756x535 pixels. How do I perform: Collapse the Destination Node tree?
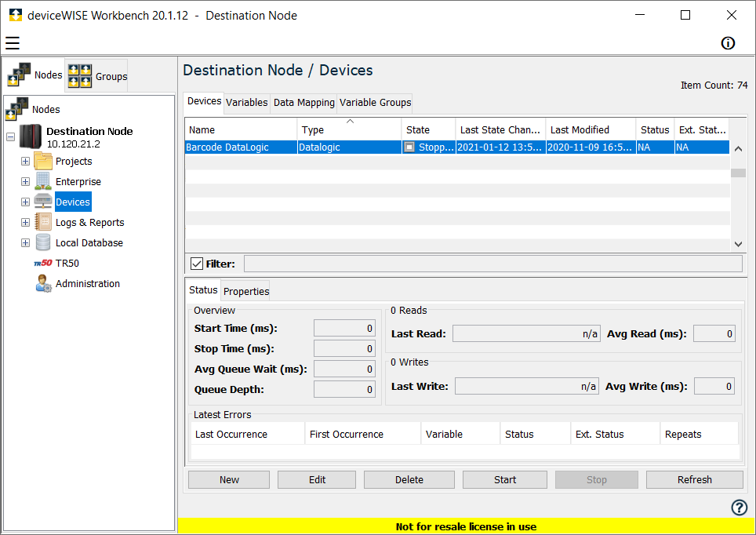point(11,136)
